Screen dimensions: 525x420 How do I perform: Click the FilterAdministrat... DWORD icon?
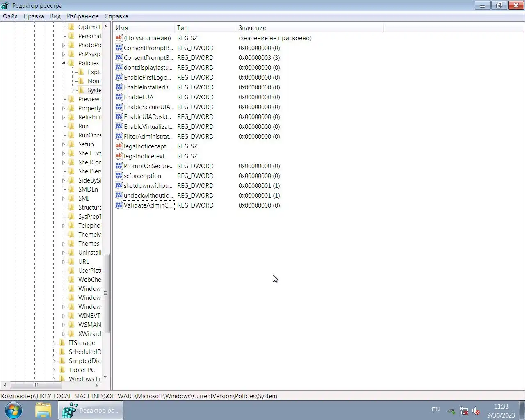click(x=119, y=137)
